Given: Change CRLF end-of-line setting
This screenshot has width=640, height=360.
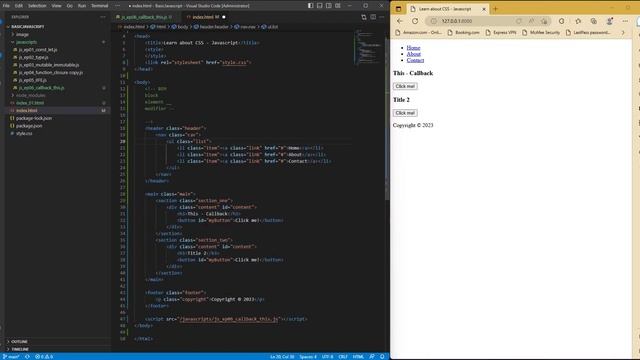Looking at the screenshot, I should point(343,357).
